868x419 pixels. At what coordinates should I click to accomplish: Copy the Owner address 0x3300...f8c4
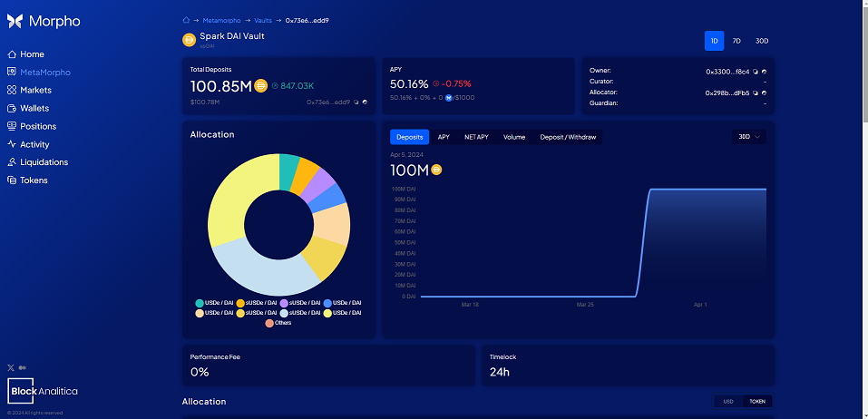(756, 72)
